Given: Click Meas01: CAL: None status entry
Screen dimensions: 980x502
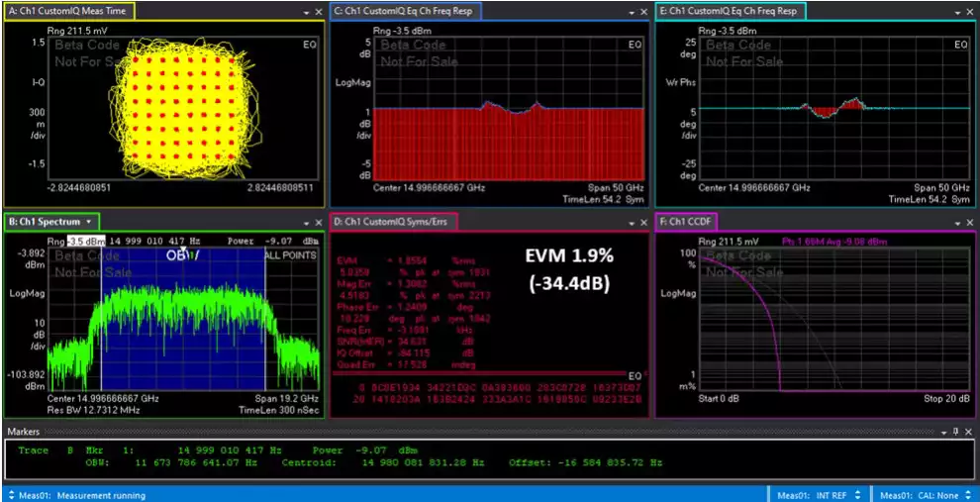Looking at the screenshot, I should tap(918, 495).
